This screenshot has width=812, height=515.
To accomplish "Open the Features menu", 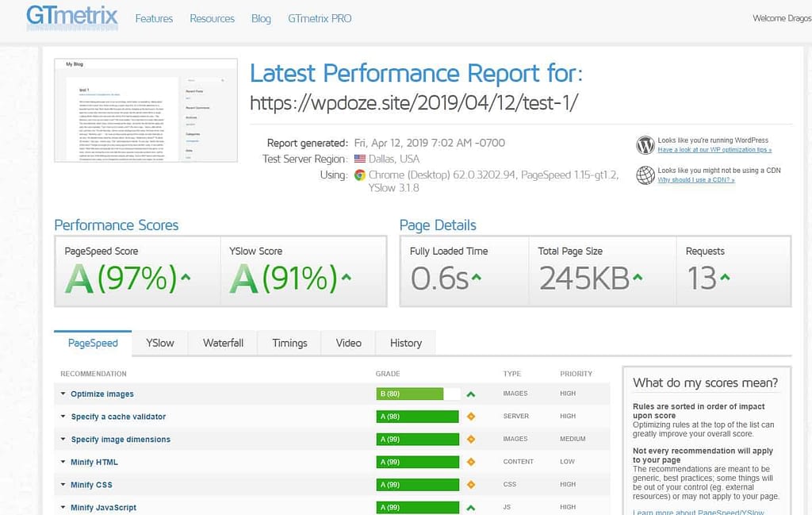I will [154, 19].
